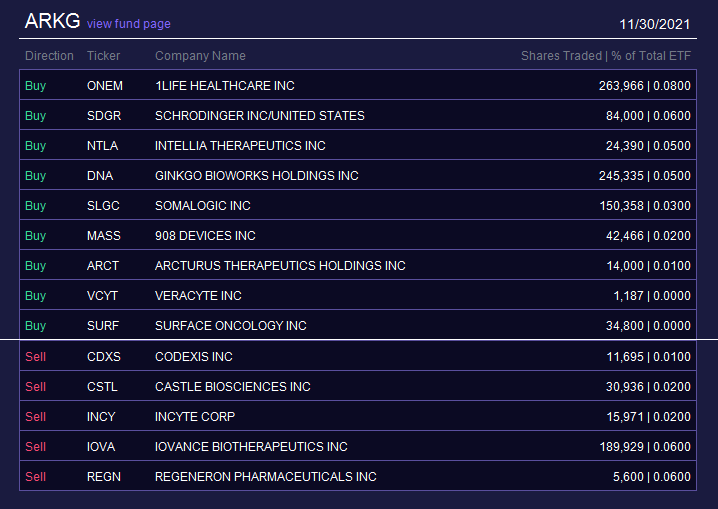Click the value 5,600 | 0.0600

pyautogui.click(x=652, y=477)
